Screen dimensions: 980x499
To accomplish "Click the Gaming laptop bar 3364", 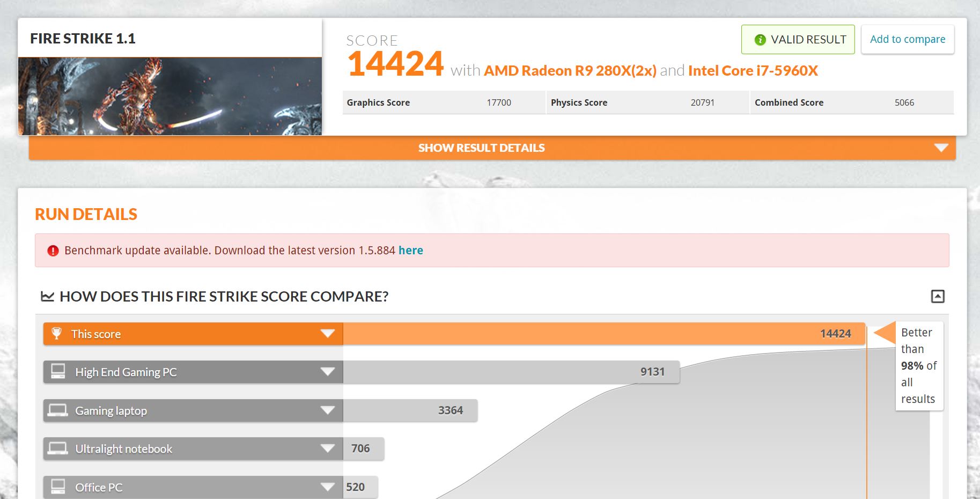I will point(410,410).
